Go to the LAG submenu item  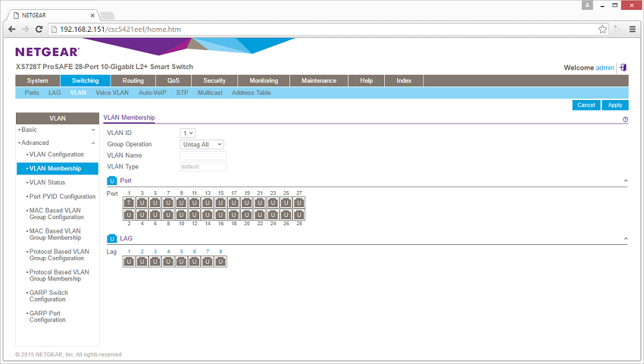pos(55,93)
